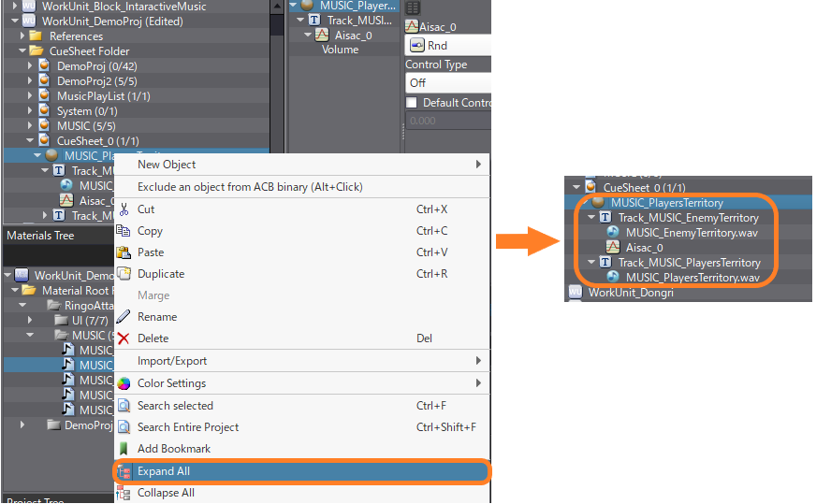
Task: Expand the DemoProj2 (5/5) cue sheet
Action: pos(30,81)
